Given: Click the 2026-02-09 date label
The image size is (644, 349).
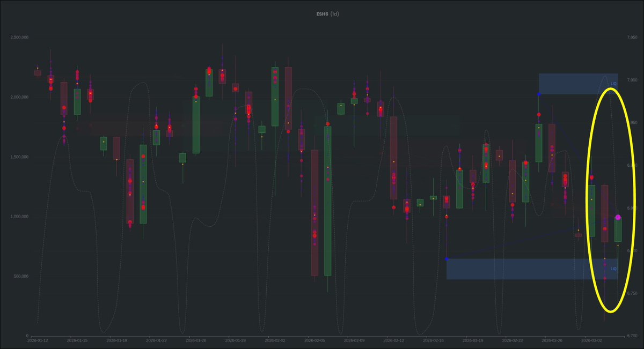Looking at the screenshot, I should tap(353, 340).
